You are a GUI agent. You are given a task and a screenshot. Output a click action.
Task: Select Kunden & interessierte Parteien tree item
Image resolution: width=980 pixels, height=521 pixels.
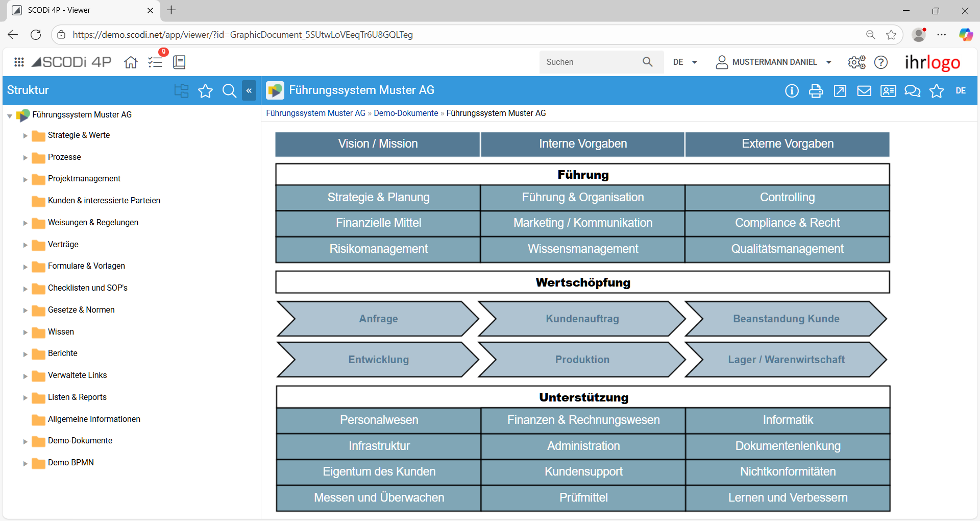(104, 201)
